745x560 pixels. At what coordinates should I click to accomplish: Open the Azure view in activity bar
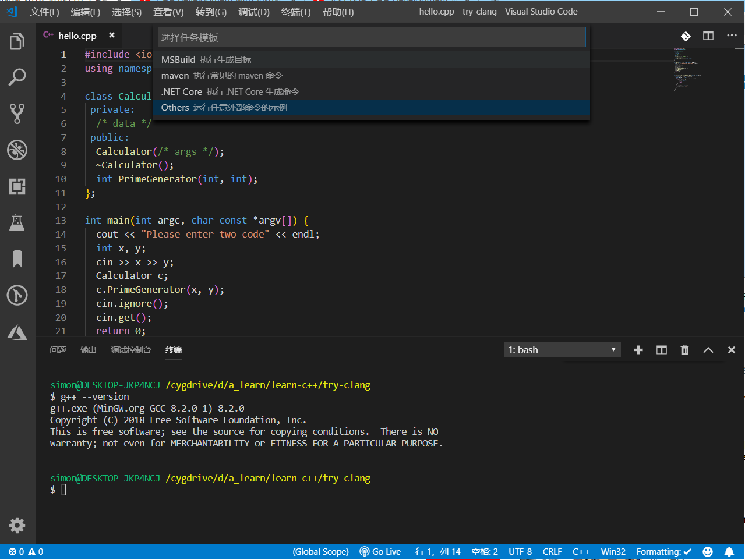pyautogui.click(x=17, y=332)
